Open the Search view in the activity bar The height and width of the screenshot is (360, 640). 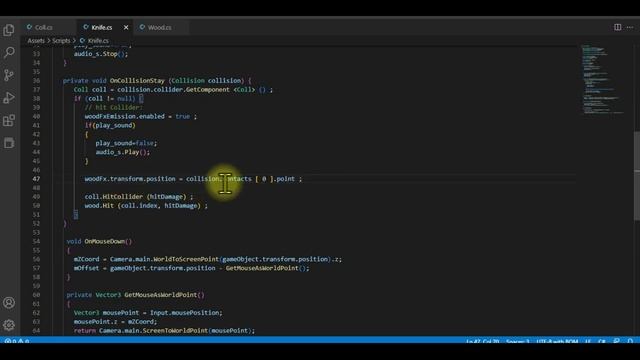[x=9, y=52]
